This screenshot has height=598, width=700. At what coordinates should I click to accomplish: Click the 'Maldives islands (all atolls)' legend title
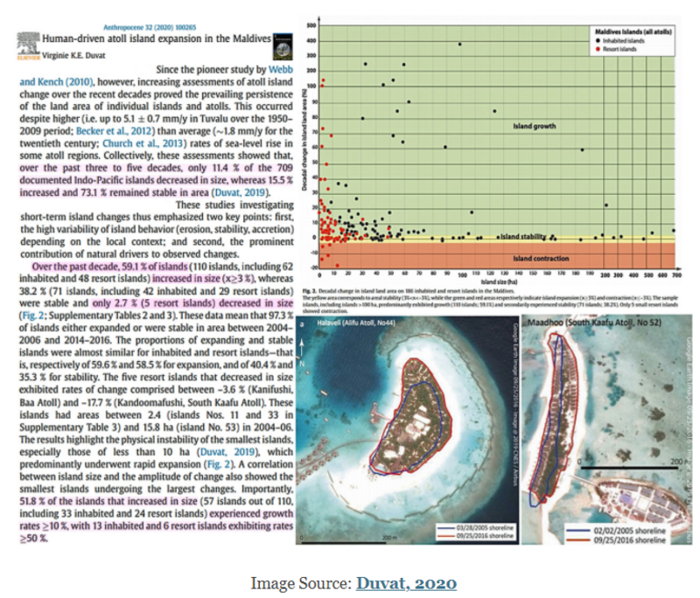coord(633,32)
